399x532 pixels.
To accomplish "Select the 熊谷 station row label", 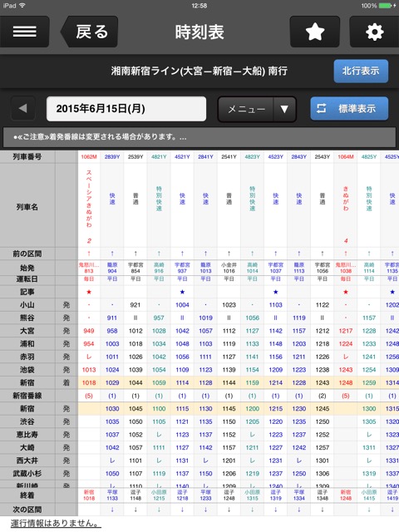I will [x=27, y=318].
